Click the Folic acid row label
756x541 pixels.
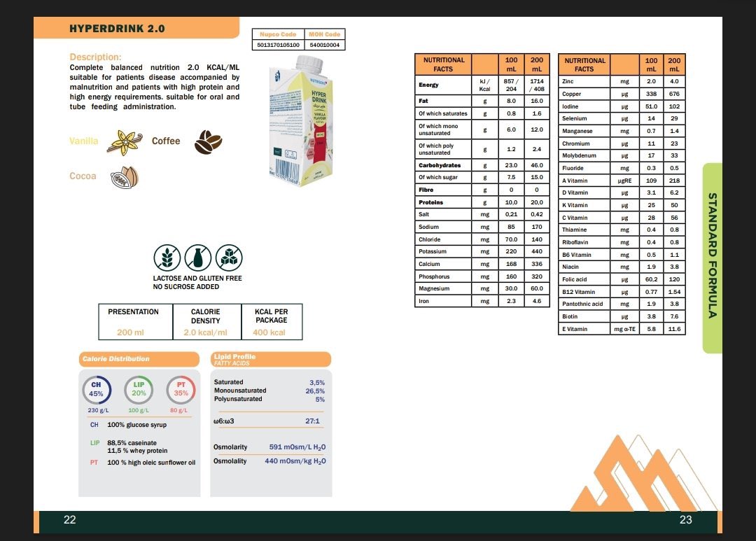coord(574,279)
